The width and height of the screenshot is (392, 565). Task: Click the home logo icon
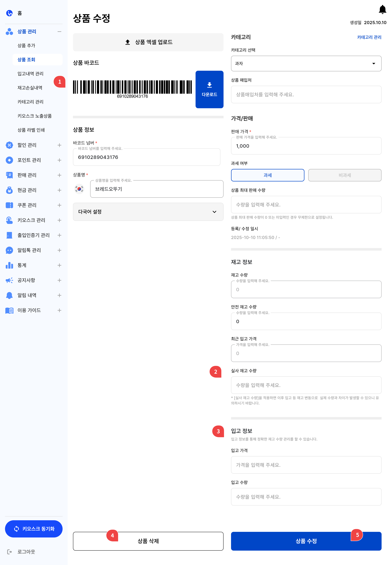(x=9, y=13)
